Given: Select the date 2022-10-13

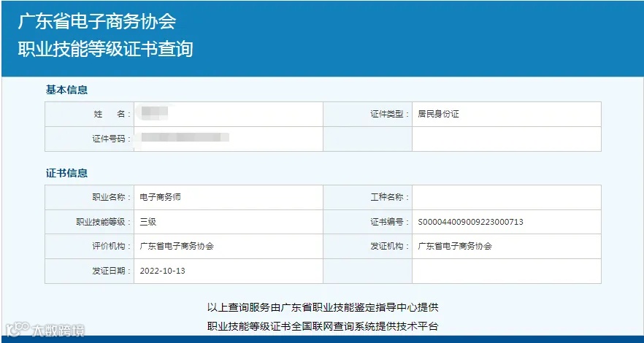Looking at the screenshot, I should click(162, 271).
